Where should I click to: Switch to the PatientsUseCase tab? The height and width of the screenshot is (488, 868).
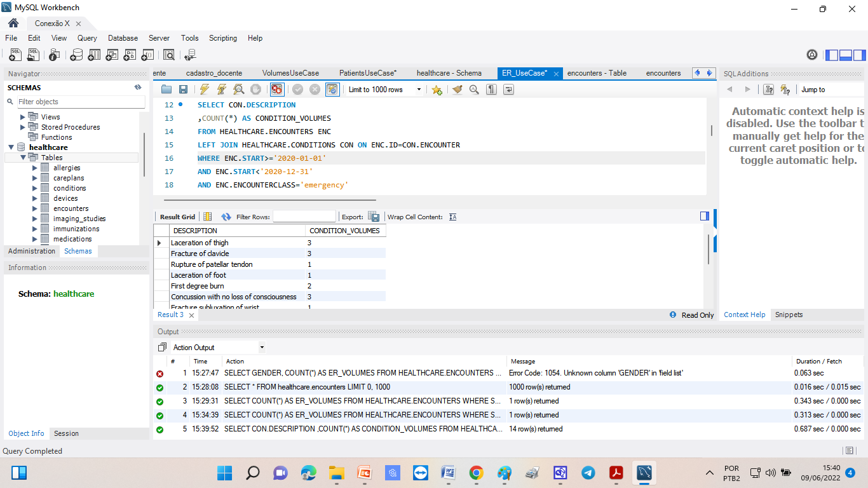coord(368,73)
